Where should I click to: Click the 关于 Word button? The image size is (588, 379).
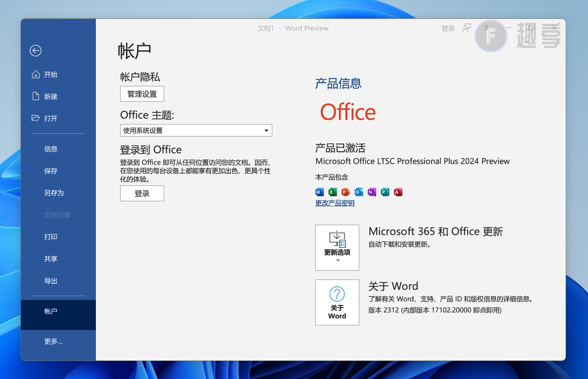(x=337, y=302)
